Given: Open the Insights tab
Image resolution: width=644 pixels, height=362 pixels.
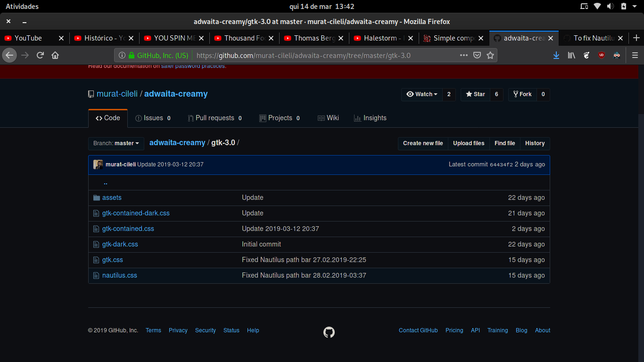Looking at the screenshot, I should pos(370,118).
